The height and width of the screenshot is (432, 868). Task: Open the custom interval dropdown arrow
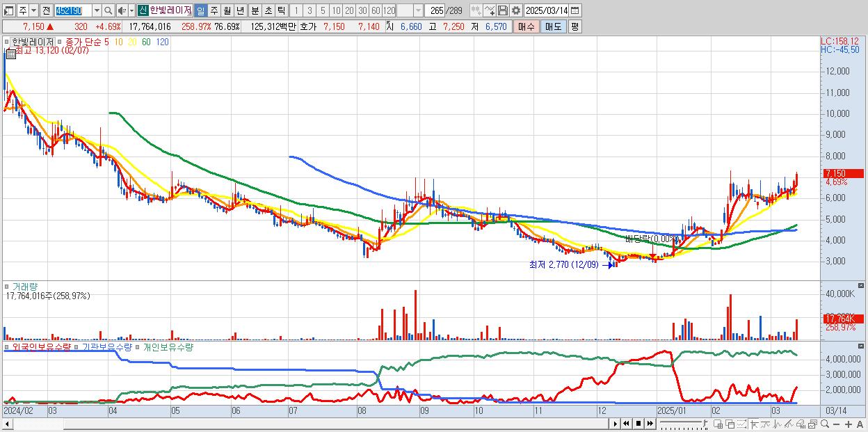[x=418, y=10]
